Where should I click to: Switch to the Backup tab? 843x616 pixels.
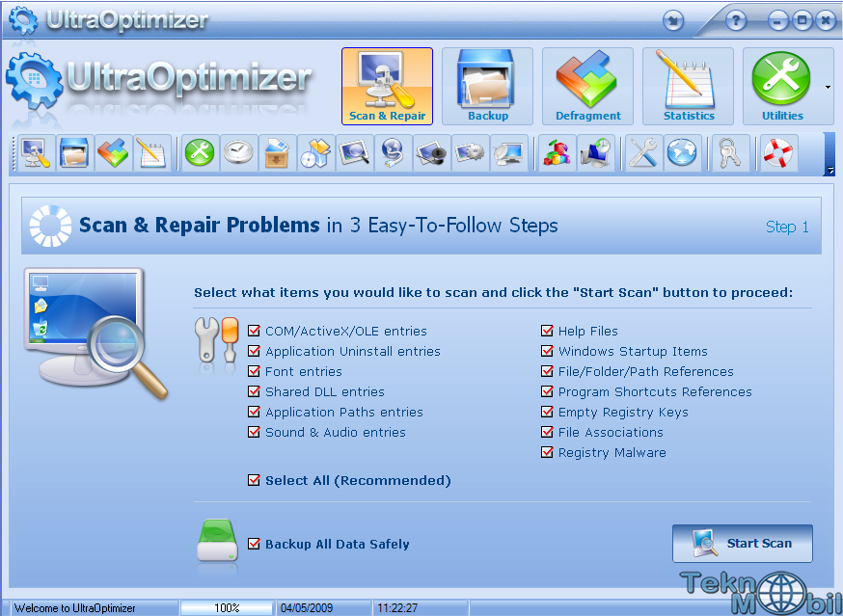pyautogui.click(x=488, y=86)
